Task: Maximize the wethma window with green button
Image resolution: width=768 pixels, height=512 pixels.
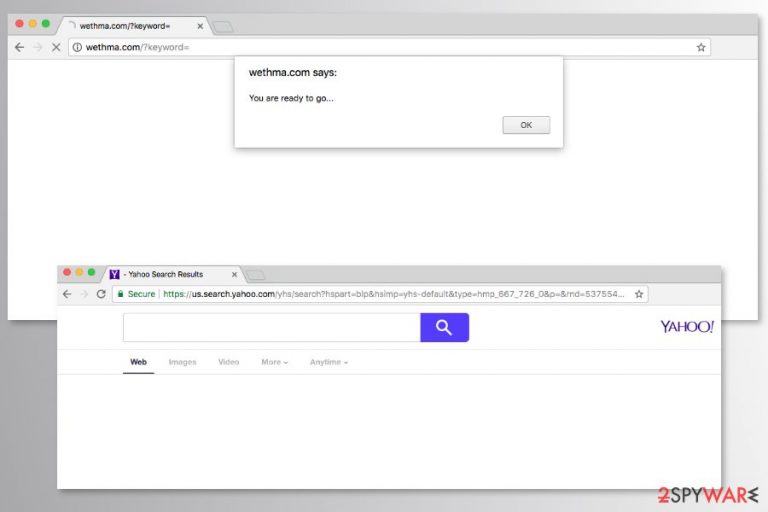Action: tap(46, 24)
